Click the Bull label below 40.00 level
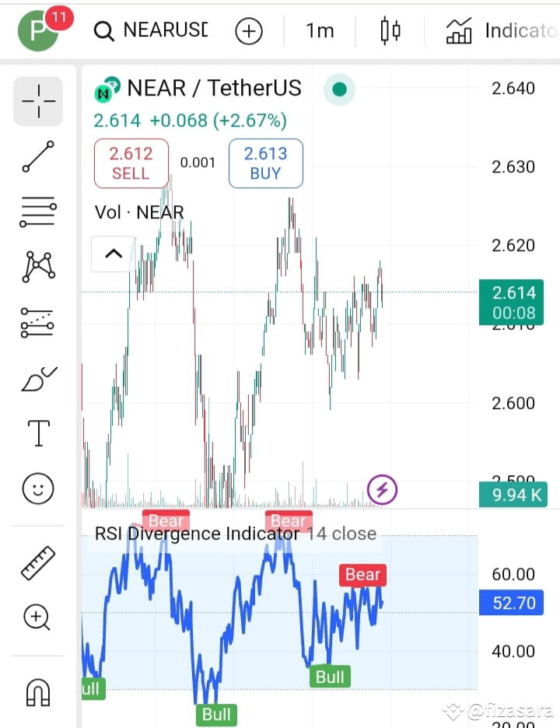Image resolution: width=560 pixels, height=728 pixels. click(x=330, y=677)
